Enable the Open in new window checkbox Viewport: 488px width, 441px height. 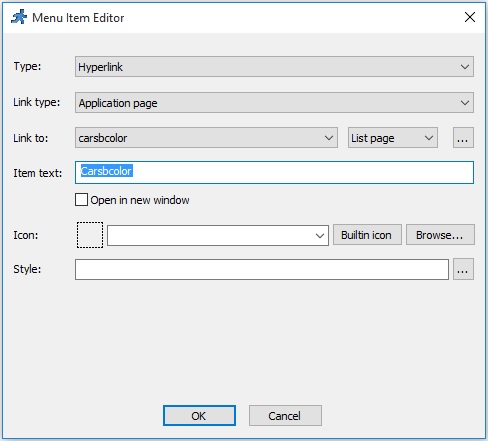[81, 200]
